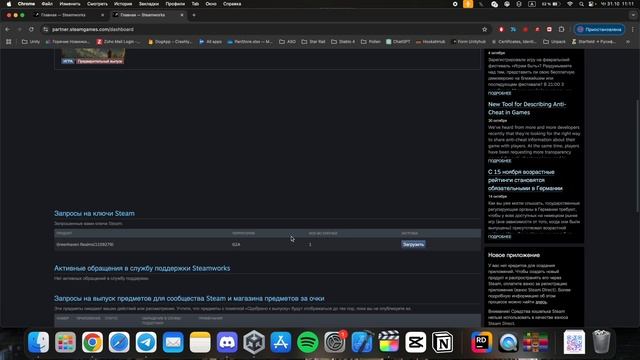Open Unity Hub from the dock
The height and width of the screenshot is (360, 640).
coord(254,342)
